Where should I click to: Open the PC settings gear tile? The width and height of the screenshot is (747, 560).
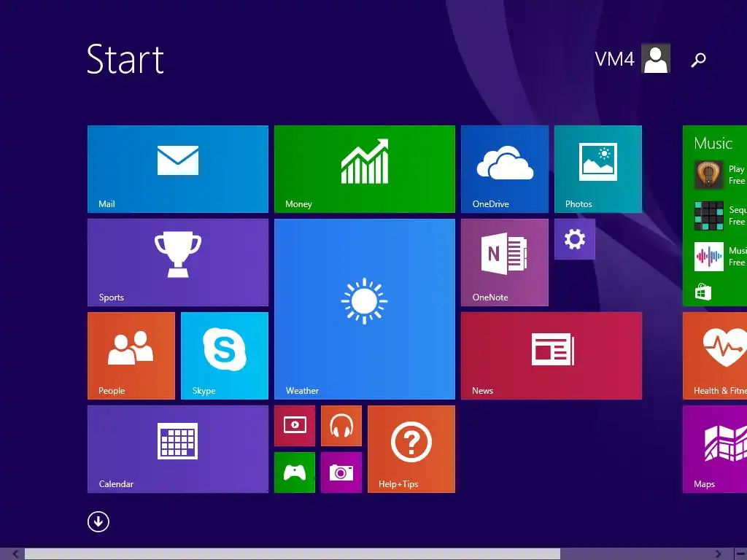tap(575, 239)
